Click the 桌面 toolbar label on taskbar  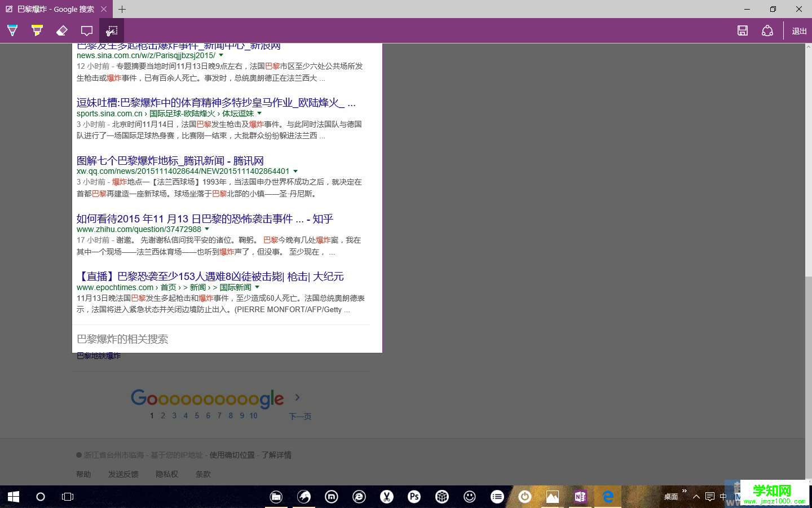[671, 497]
